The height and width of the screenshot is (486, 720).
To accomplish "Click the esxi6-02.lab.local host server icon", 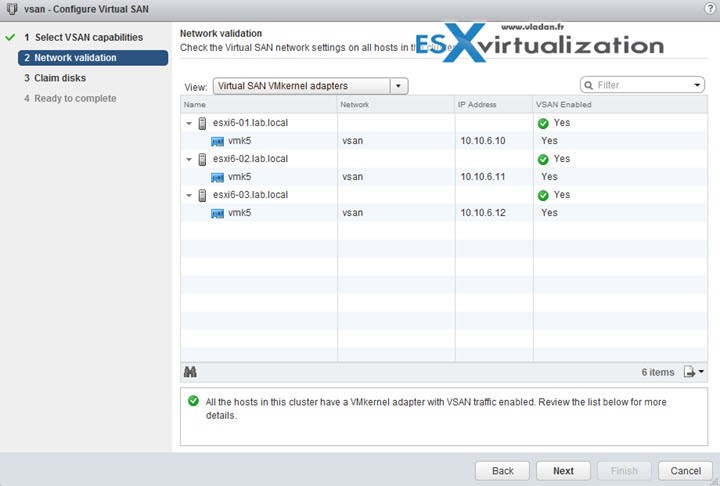I will 202,159.
